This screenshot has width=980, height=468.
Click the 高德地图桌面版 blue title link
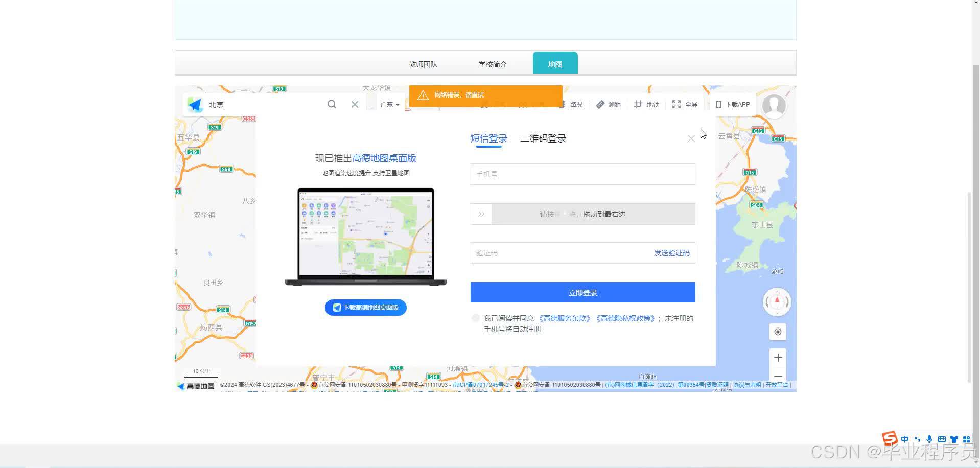[384, 158]
